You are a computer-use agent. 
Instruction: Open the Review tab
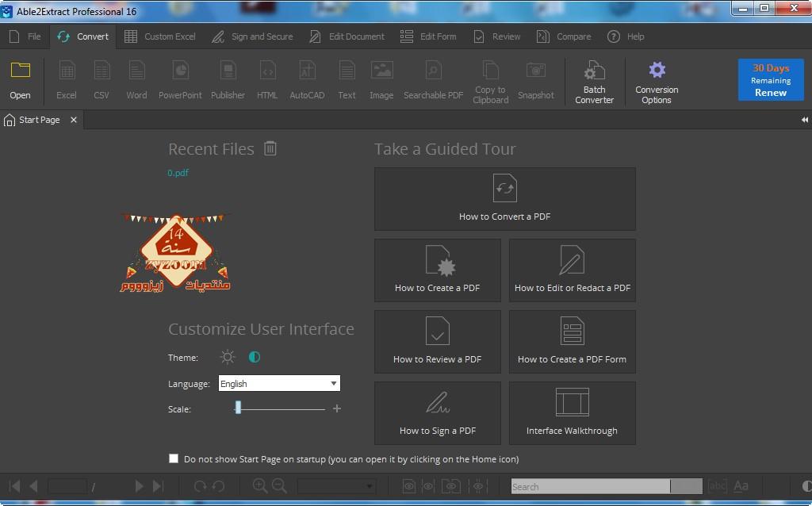click(497, 36)
